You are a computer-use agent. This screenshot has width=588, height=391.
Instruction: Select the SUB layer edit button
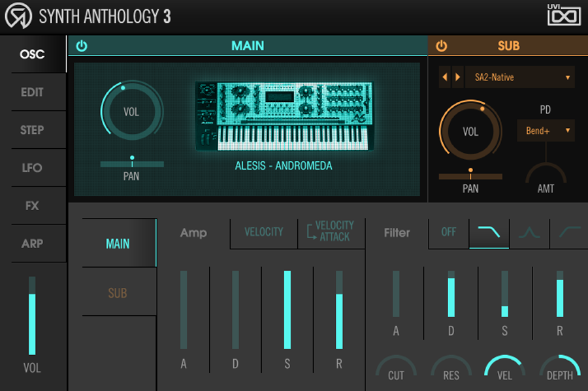[119, 292]
